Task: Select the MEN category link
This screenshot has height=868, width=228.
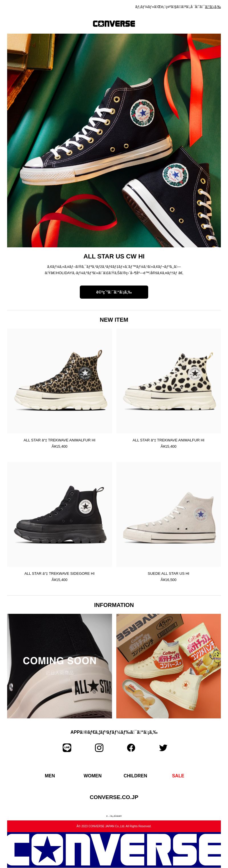Action: (50, 776)
